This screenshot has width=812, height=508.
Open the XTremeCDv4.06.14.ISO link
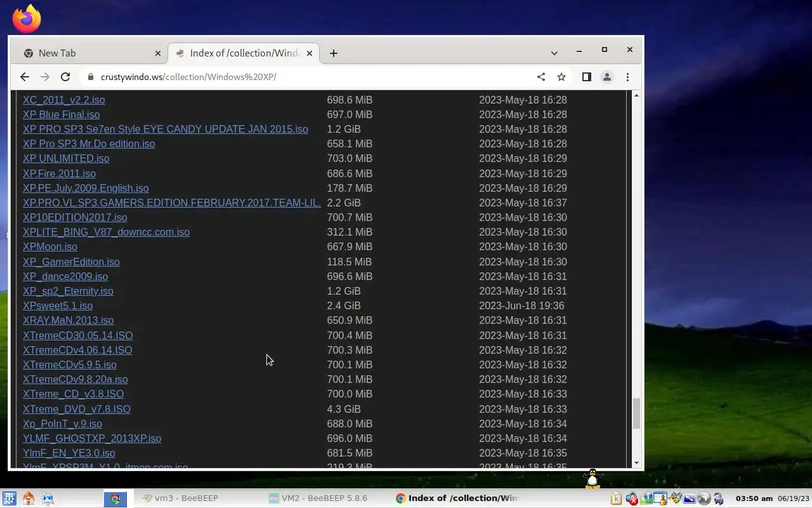coord(77,350)
